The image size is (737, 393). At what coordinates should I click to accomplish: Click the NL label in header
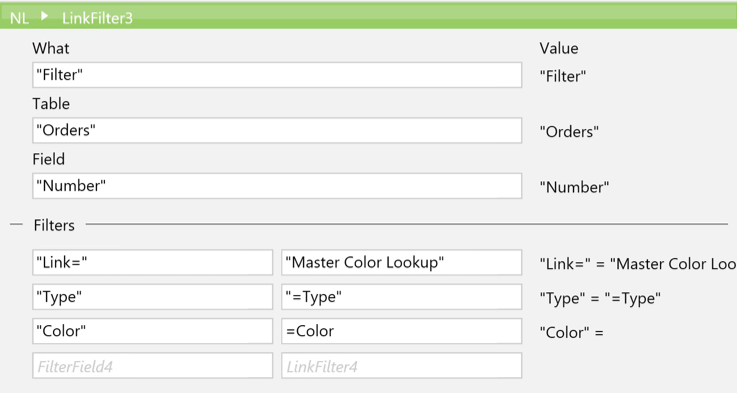[19, 18]
